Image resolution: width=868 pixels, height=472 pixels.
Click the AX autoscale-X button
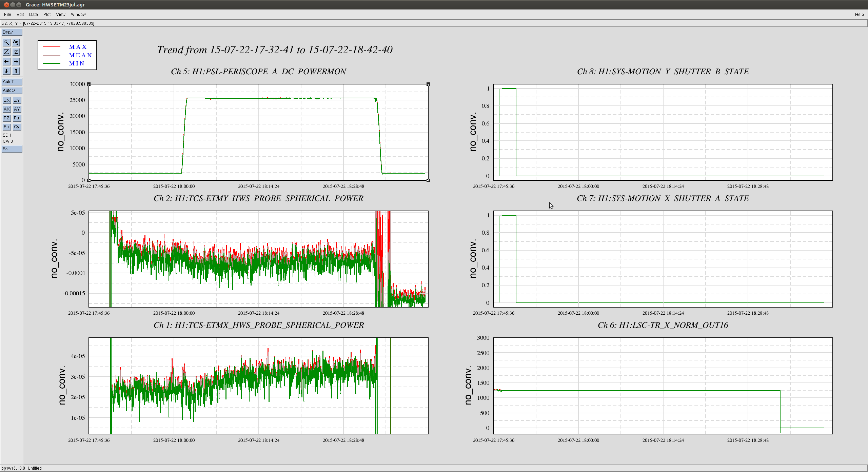coord(6,109)
